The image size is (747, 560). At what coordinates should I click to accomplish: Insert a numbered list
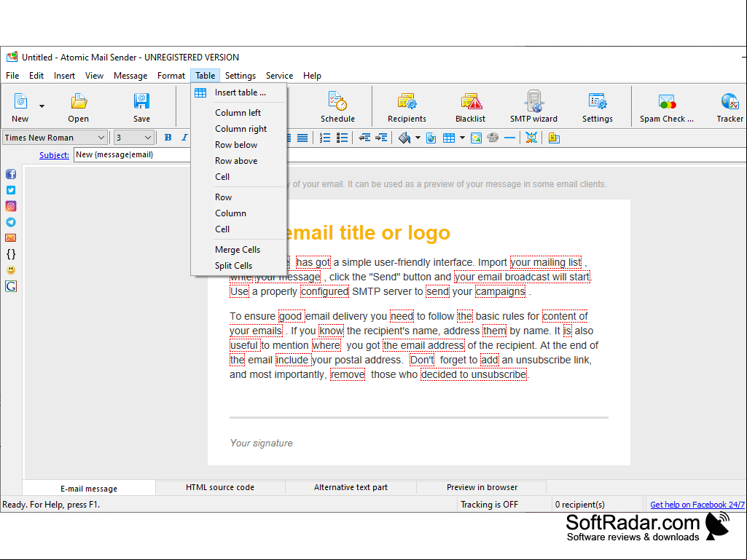click(x=325, y=138)
